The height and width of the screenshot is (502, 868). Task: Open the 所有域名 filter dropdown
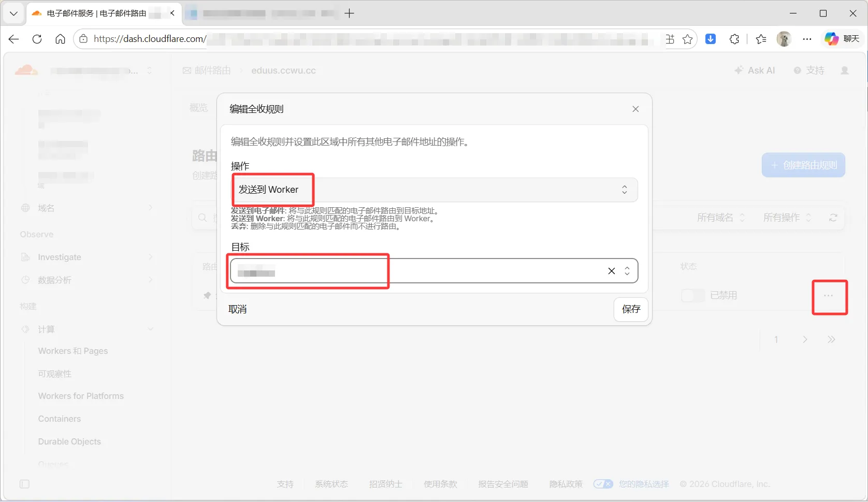point(720,218)
